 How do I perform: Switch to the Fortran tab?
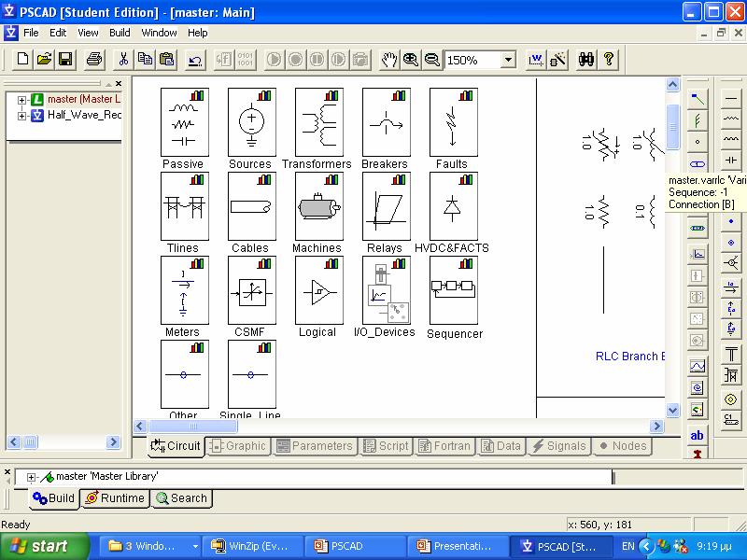(x=445, y=446)
